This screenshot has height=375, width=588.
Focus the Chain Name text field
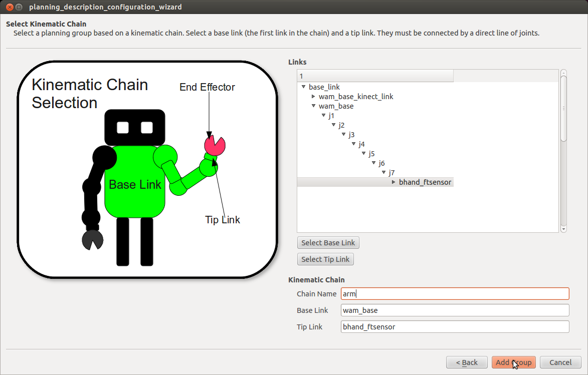click(x=454, y=294)
